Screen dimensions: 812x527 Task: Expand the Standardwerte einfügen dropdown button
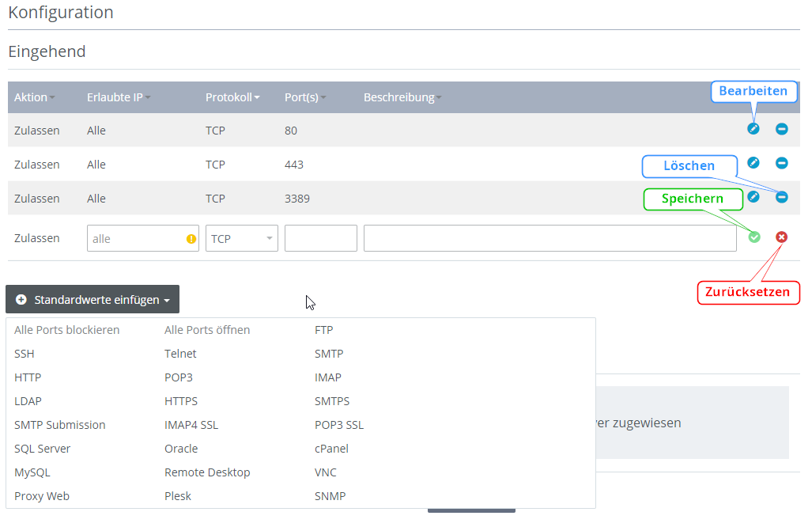click(x=93, y=300)
